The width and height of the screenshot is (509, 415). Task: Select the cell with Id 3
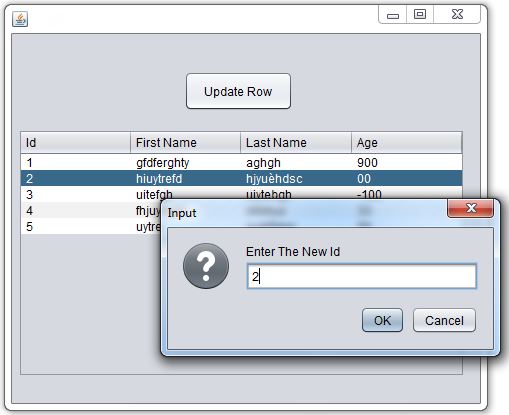coord(75,194)
